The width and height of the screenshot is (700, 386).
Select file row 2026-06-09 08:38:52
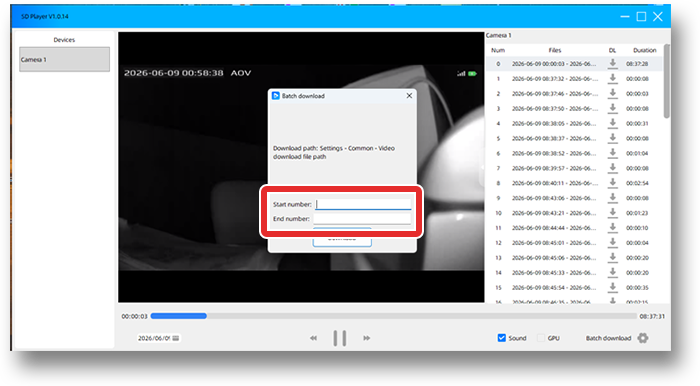click(574, 153)
